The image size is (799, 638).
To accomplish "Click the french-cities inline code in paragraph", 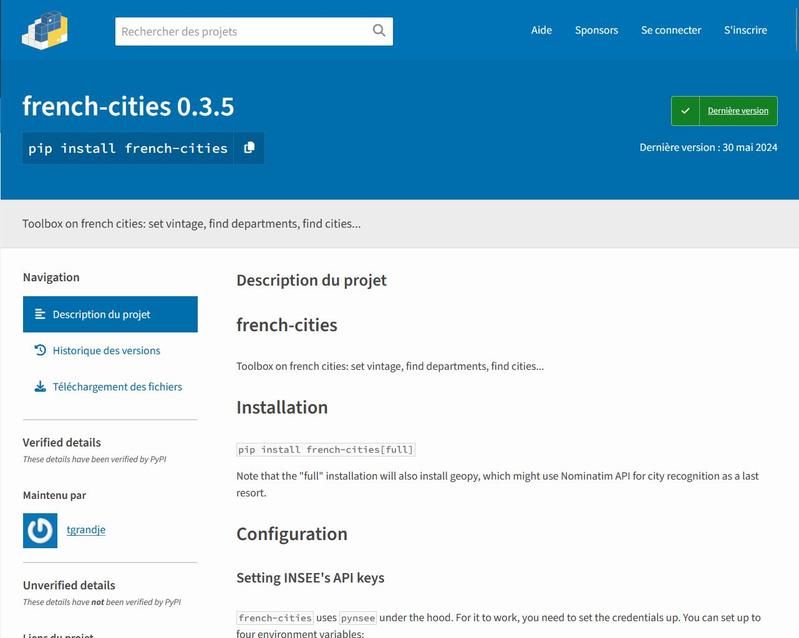I will pyautogui.click(x=275, y=618).
